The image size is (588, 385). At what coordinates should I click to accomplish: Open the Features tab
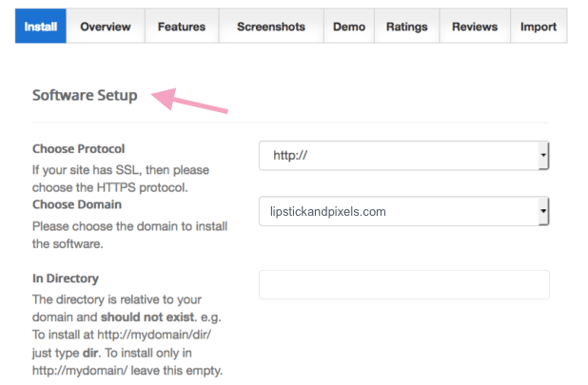tap(182, 27)
